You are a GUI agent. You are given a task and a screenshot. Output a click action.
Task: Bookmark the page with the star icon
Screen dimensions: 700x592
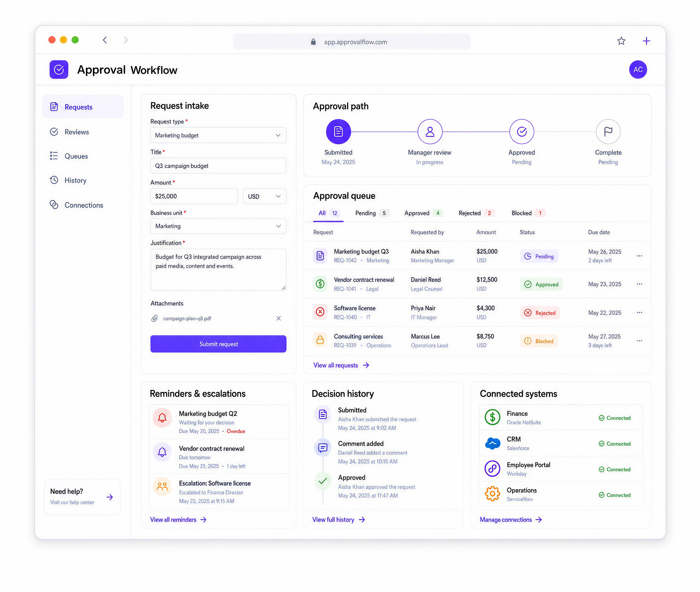(x=621, y=41)
